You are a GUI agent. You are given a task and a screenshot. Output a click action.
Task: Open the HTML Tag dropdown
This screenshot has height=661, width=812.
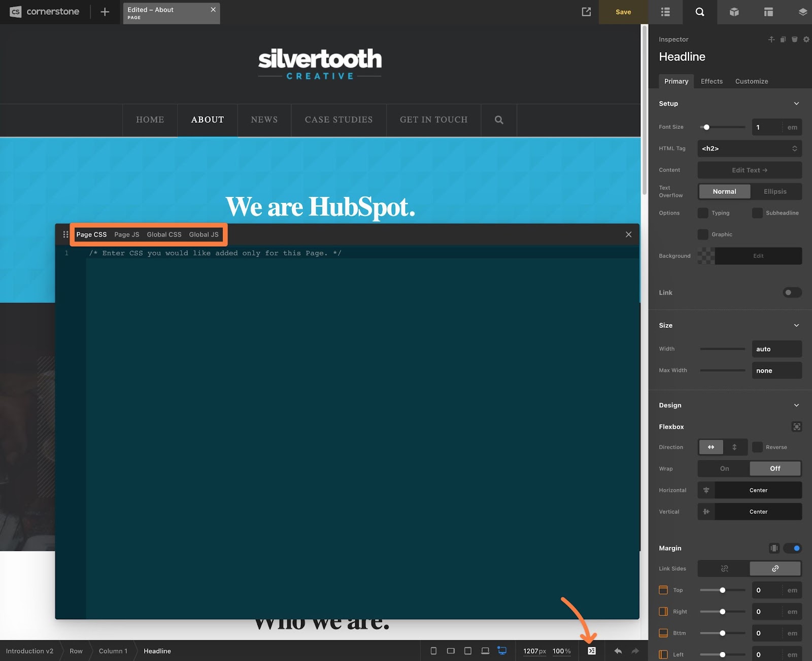(x=749, y=149)
